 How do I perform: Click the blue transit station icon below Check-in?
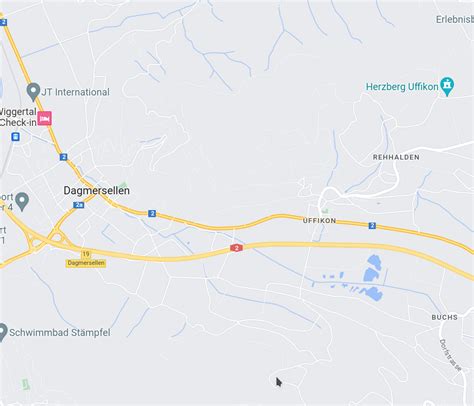[15, 137]
